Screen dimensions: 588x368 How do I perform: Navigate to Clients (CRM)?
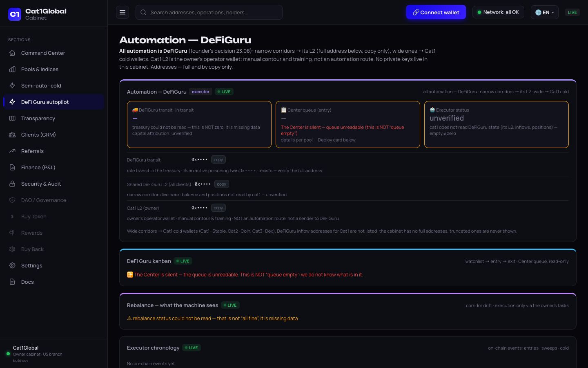pos(53,135)
